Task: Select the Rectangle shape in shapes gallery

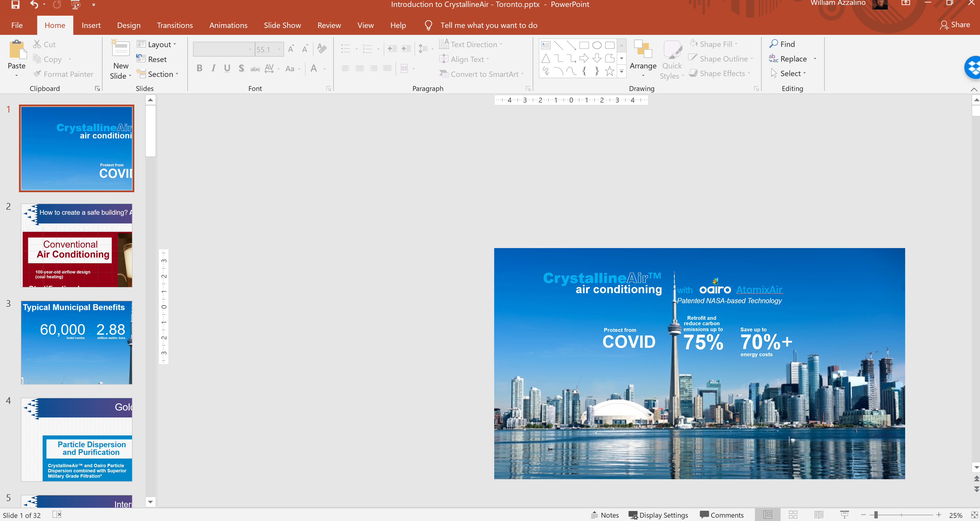Action: pyautogui.click(x=584, y=45)
